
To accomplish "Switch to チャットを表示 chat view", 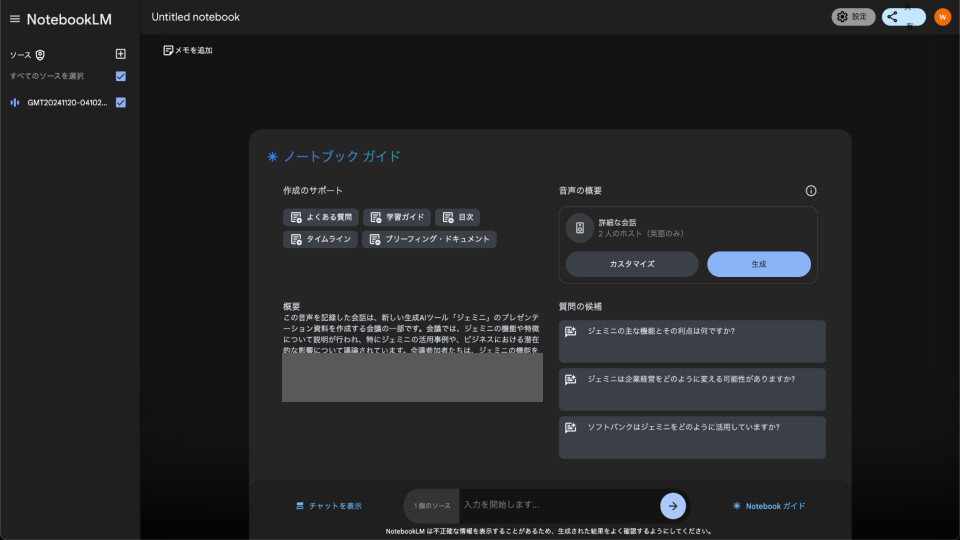I will pos(329,506).
